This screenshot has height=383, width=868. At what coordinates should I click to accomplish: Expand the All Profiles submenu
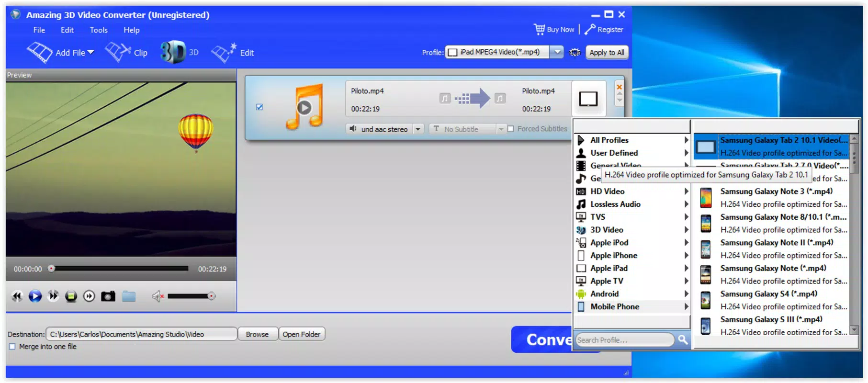click(632, 140)
